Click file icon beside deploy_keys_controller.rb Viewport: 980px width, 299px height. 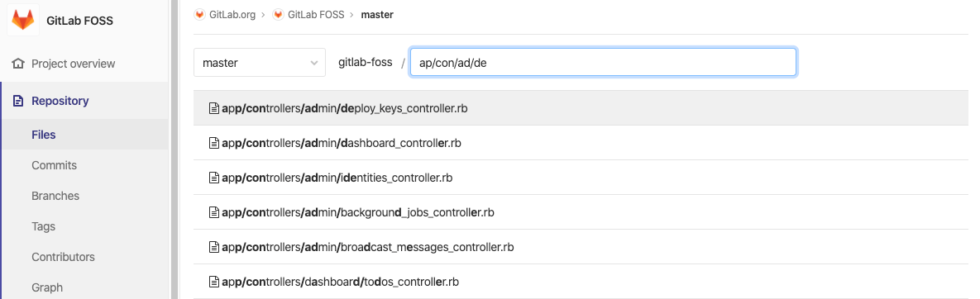[x=214, y=108]
